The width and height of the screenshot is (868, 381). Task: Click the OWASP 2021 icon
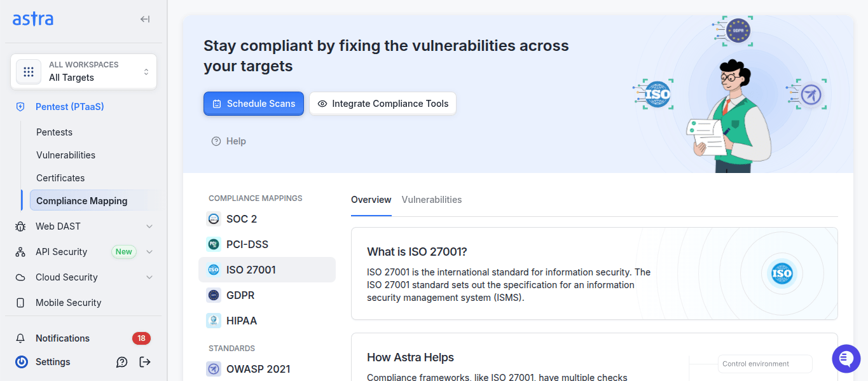[x=214, y=369]
